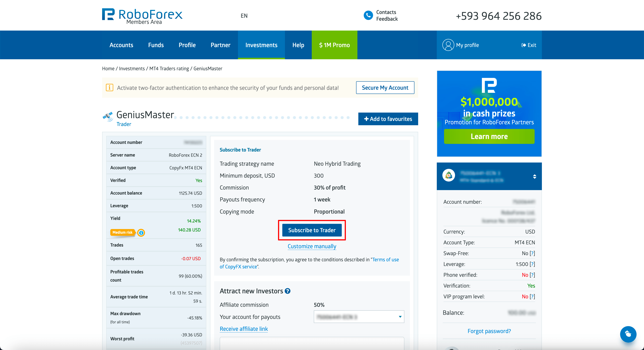Click the -0.07 USD open trades value
644x350 pixels.
coord(191,258)
